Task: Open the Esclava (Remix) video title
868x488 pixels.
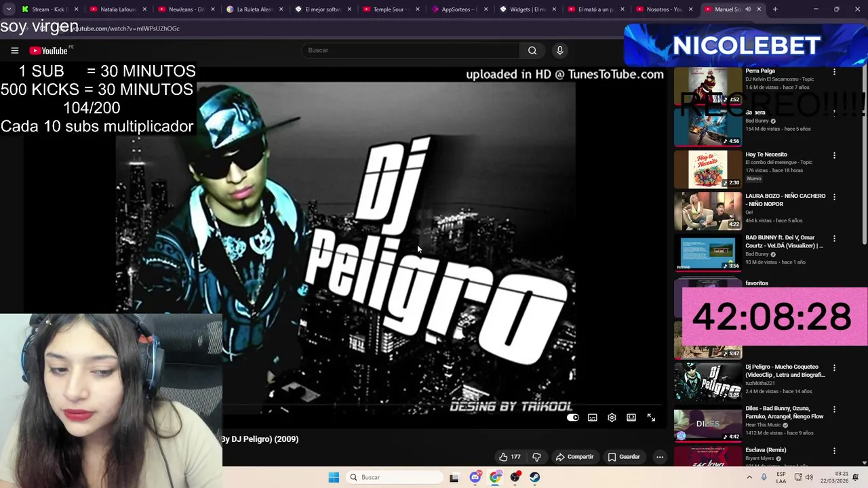Action: point(766,450)
